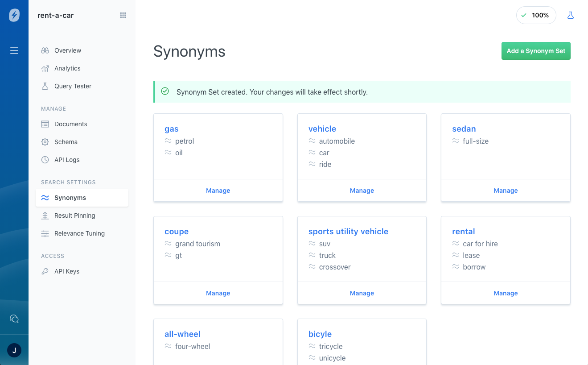
Task: Click the four-wheel synonym text
Action: coord(193,346)
